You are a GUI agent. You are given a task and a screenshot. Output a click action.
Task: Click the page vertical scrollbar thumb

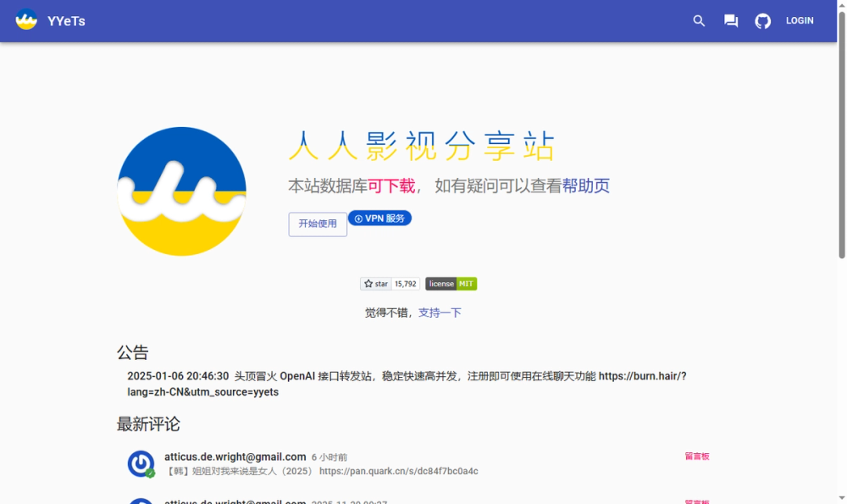tap(842, 135)
